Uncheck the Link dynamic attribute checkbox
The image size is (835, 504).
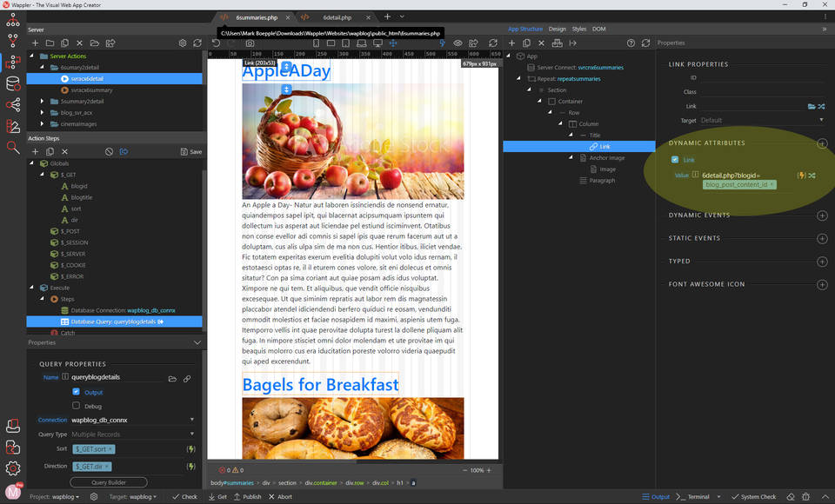(675, 160)
